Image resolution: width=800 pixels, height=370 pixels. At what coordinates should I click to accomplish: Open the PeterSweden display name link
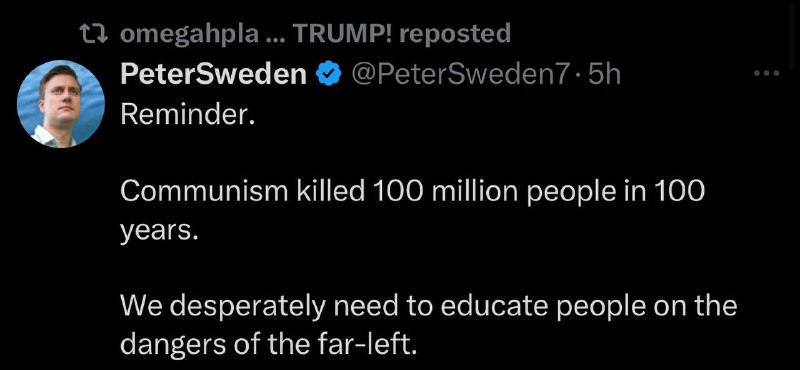pyautogui.click(x=214, y=75)
